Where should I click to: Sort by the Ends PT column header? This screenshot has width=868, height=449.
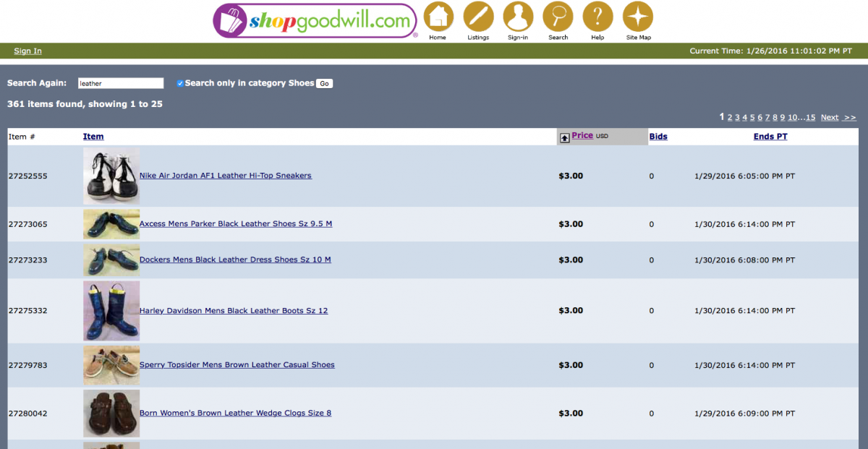(770, 137)
